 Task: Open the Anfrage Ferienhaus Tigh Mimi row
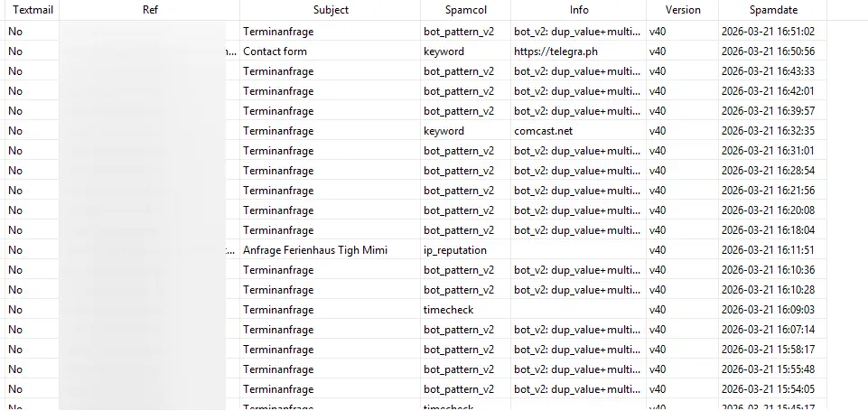pyautogui.click(x=315, y=250)
